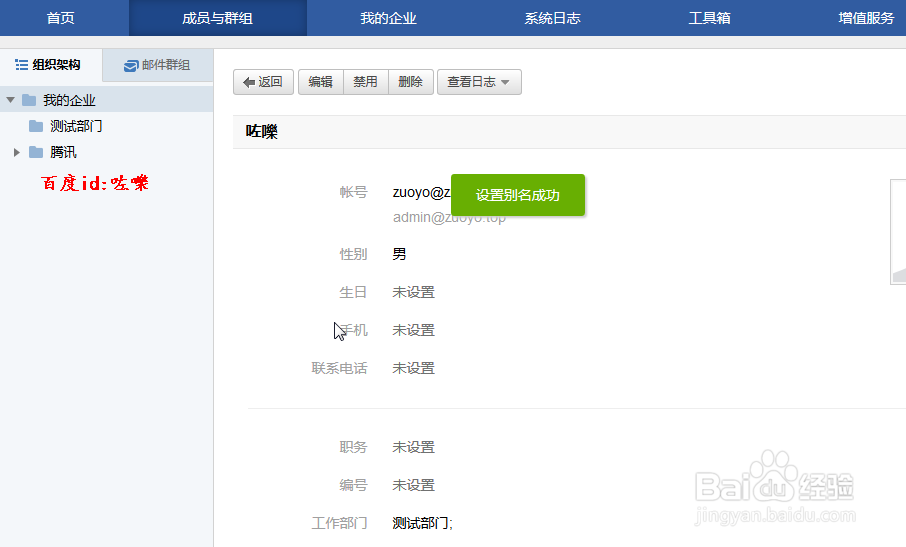Click the 测试部门 folder icon
This screenshot has width=906, height=547.
pyautogui.click(x=36, y=126)
